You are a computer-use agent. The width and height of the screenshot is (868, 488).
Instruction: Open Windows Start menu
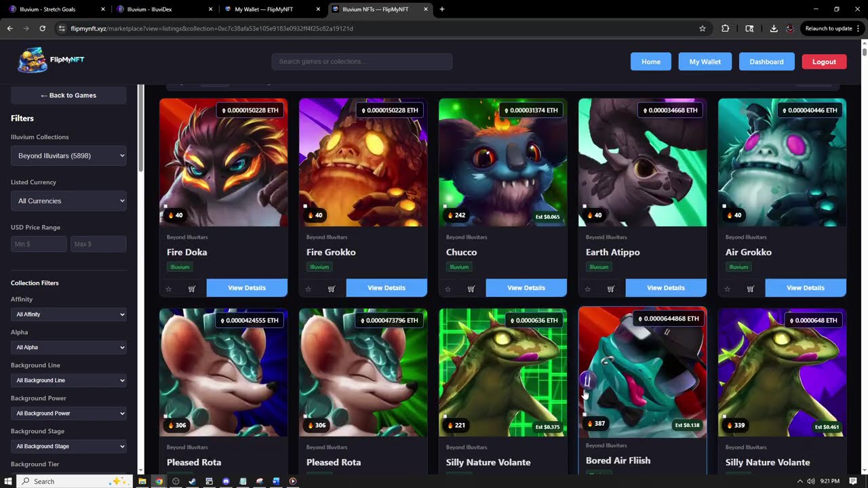[x=7, y=481]
